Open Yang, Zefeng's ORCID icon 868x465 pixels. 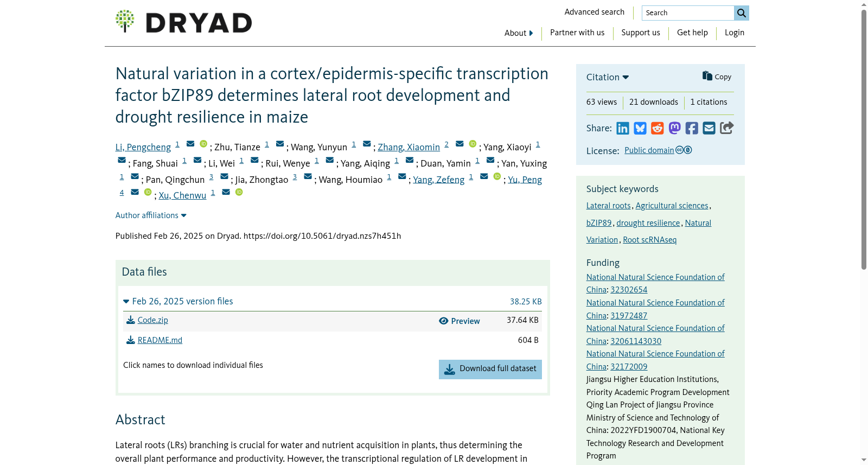point(497,176)
